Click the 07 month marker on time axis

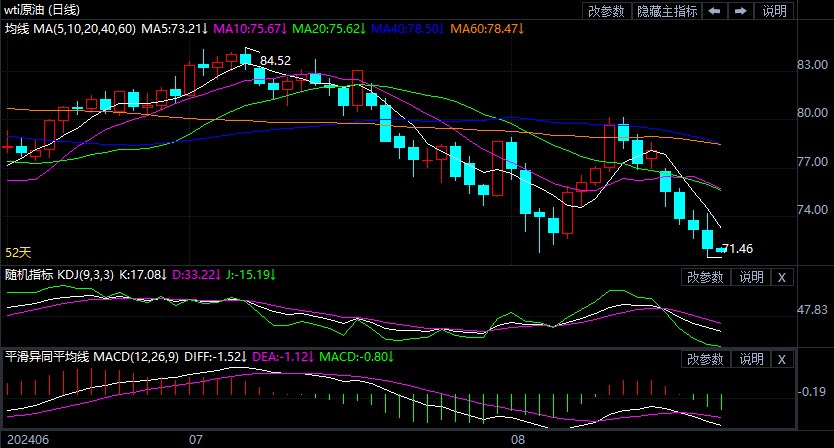point(196,439)
